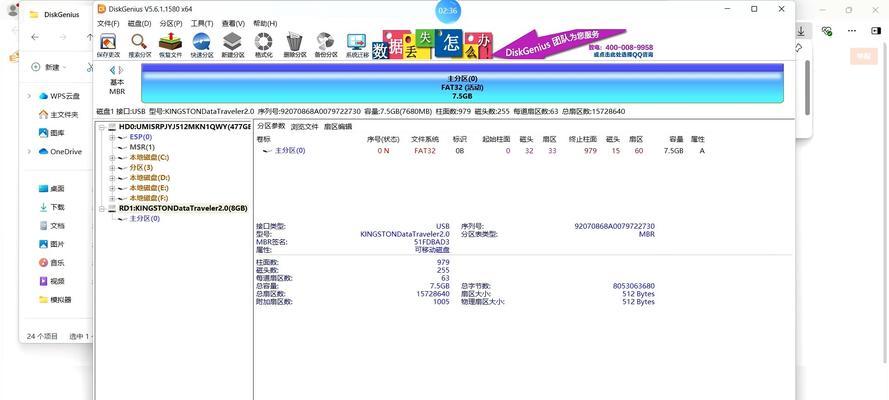Image resolution: width=889 pixels, height=400 pixels.
Task: Select HD0:UMISRPJYJ512MKN1QWY disk in tree
Action: (x=184, y=127)
